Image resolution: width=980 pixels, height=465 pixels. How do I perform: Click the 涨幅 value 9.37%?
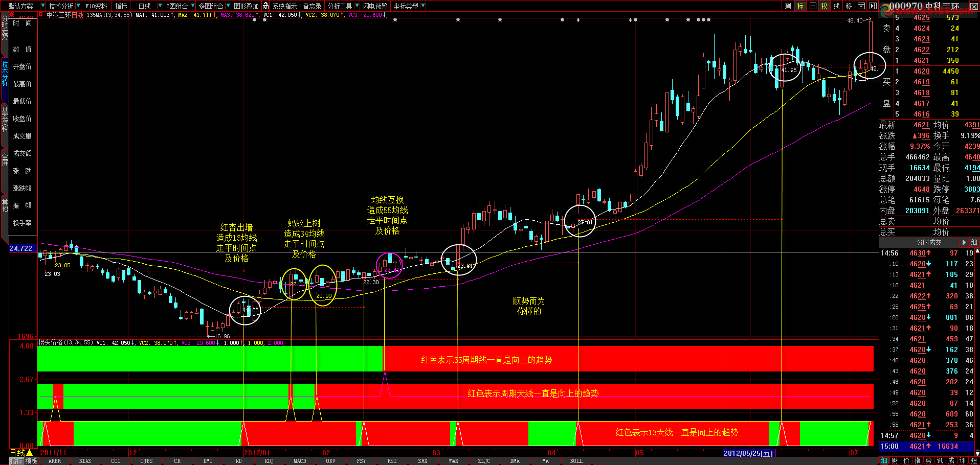point(920,146)
